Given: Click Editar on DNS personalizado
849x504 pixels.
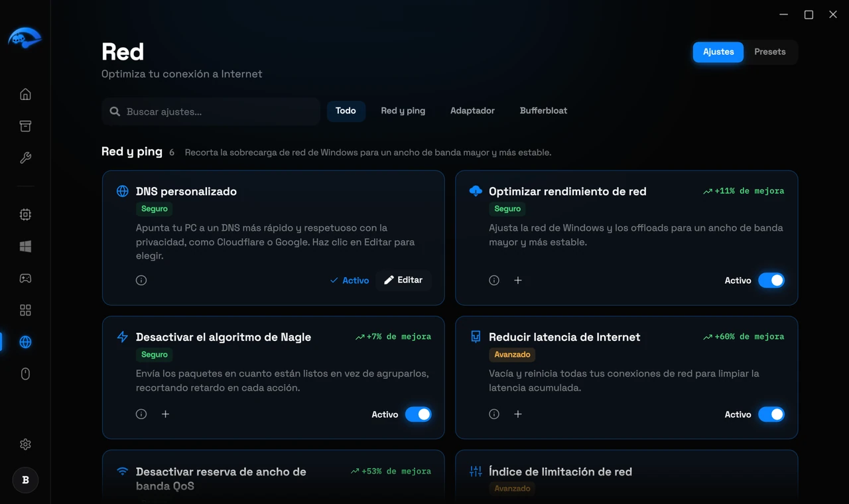Looking at the screenshot, I should pyautogui.click(x=403, y=281).
